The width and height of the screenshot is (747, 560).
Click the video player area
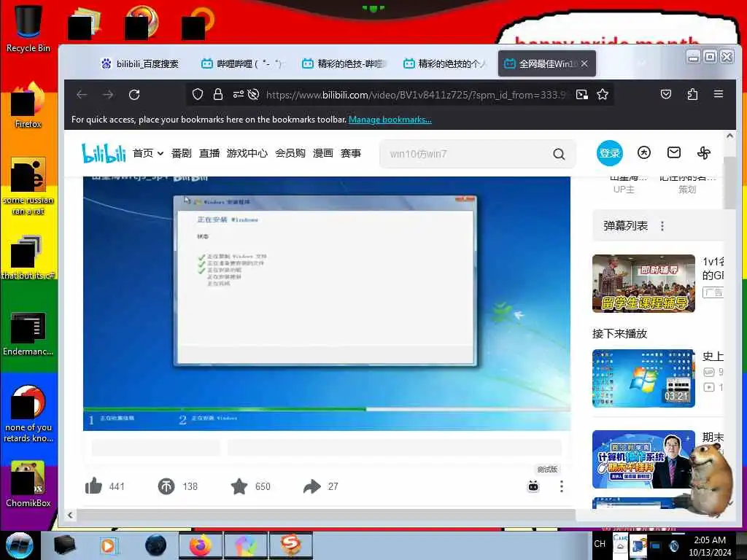(x=327, y=303)
